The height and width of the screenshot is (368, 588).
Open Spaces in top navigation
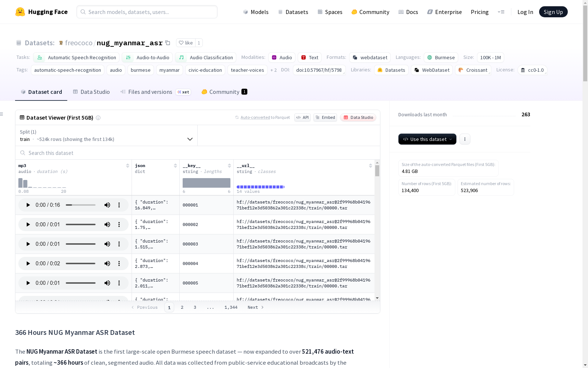(330, 12)
